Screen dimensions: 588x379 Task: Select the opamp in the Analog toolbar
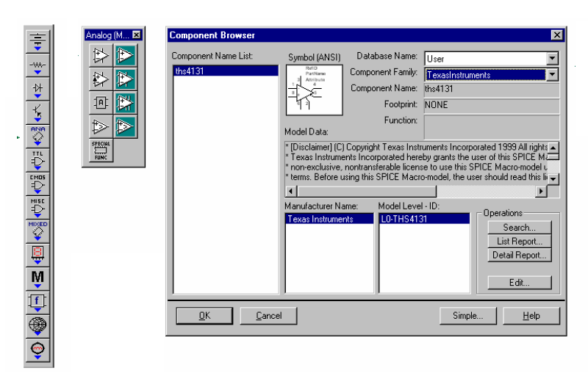(x=101, y=56)
